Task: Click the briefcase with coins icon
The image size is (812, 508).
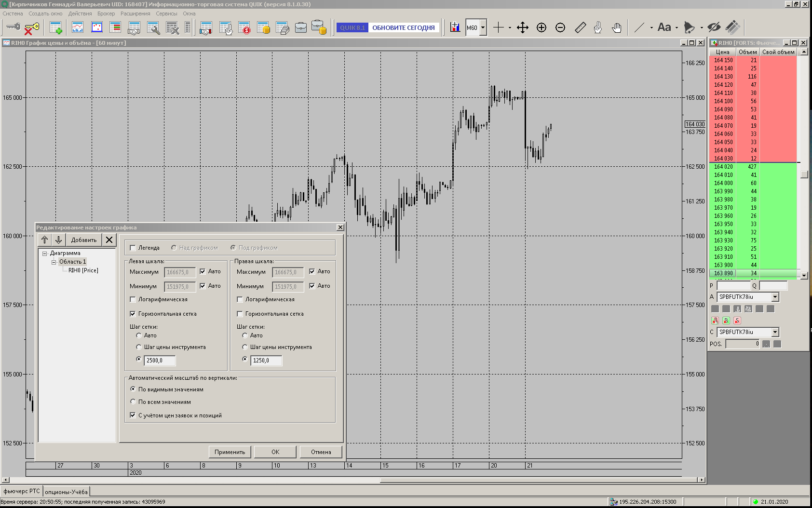Action: pyautogui.click(x=319, y=27)
